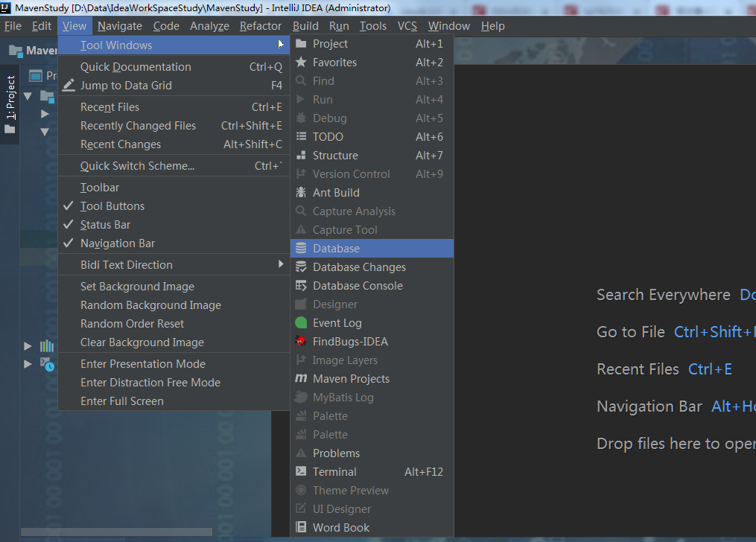This screenshot has width=756, height=542.
Task: Open the Refactor menu
Action: click(x=261, y=26)
